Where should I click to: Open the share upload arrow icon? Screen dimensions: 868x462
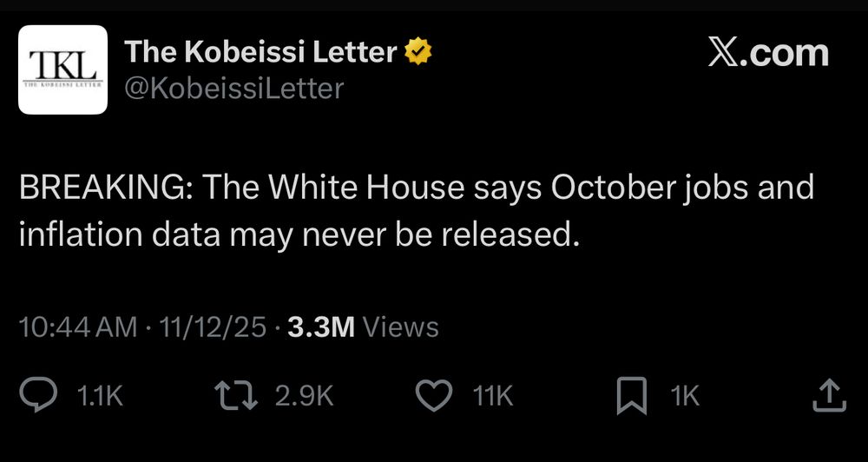point(828,395)
